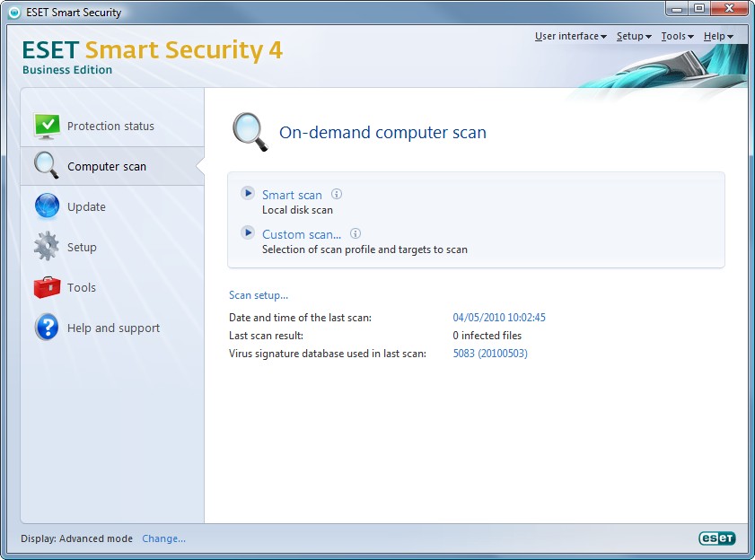
Task: Open the Tools dropdown menu at top
Action: [677, 36]
